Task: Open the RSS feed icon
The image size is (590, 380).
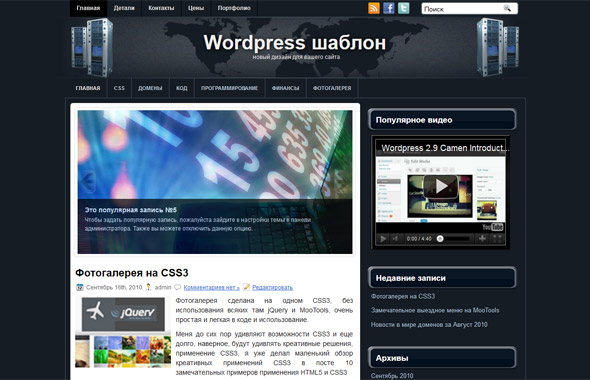Action: [x=374, y=8]
